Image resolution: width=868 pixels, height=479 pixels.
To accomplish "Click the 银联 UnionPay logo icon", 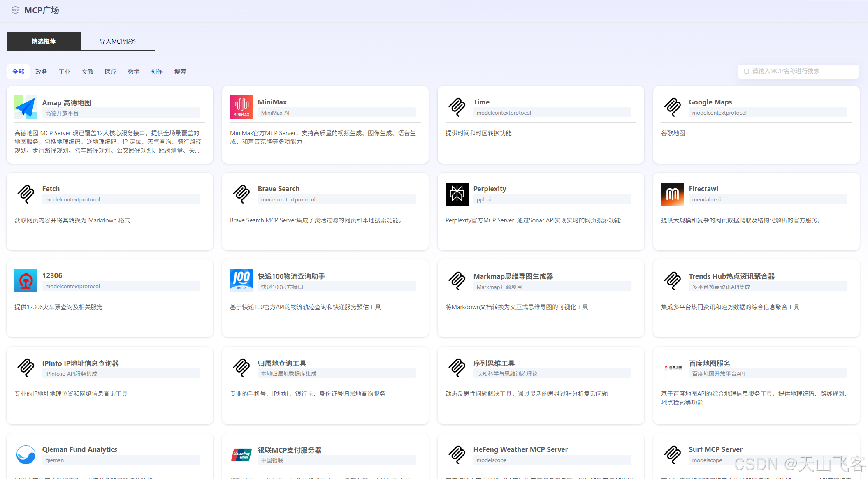I will (x=241, y=455).
